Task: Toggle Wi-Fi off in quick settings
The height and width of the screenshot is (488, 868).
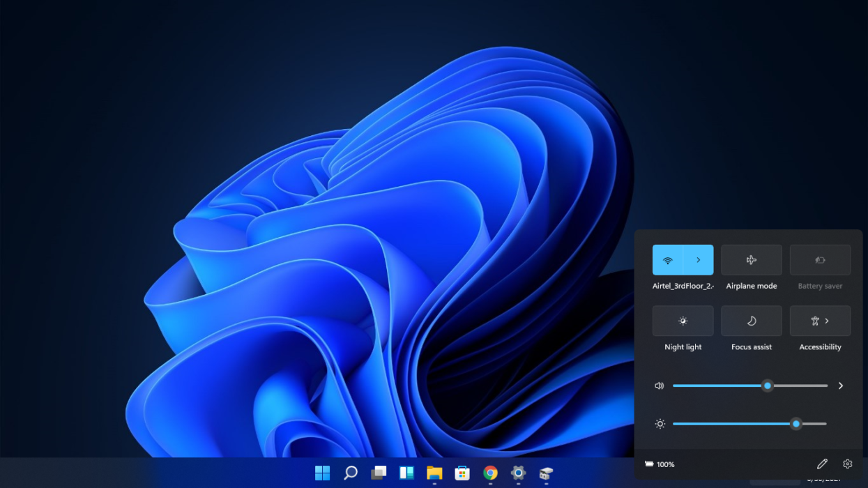Action: [x=668, y=260]
